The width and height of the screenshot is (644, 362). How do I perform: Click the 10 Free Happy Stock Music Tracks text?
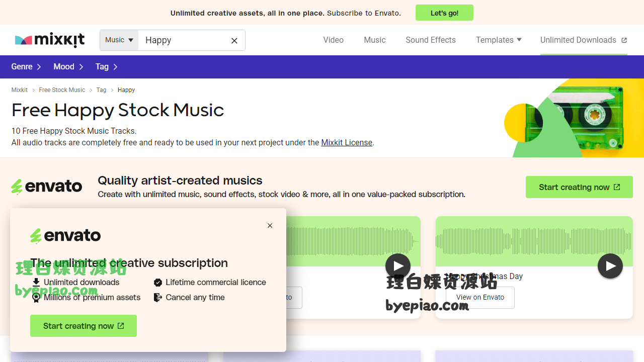pos(74,131)
